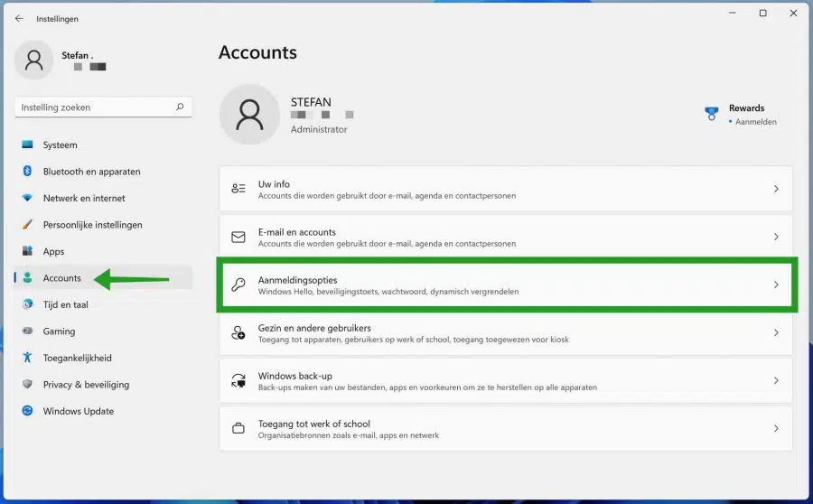Click the Gaming controller icon

[27, 331]
